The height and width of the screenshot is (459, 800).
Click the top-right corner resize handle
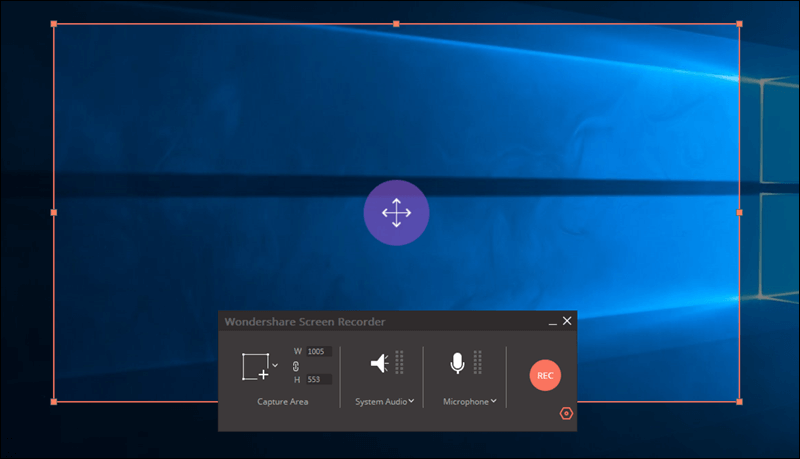(739, 24)
